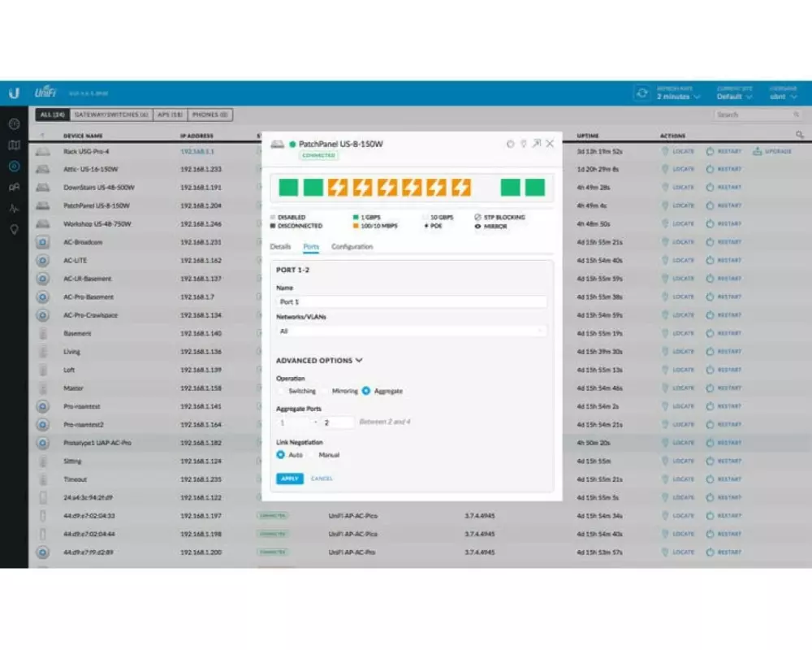Select first orange PoE port 3
The width and height of the screenshot is (812, 650).
[338, 187]
